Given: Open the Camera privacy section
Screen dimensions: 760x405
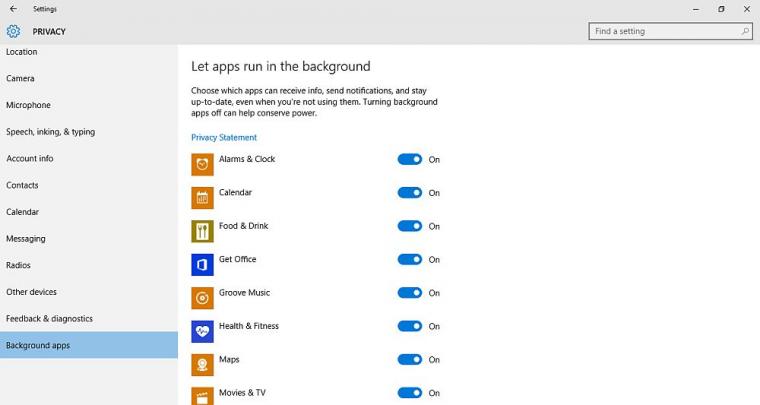Looking at the screenshot, I should (89, 78).
